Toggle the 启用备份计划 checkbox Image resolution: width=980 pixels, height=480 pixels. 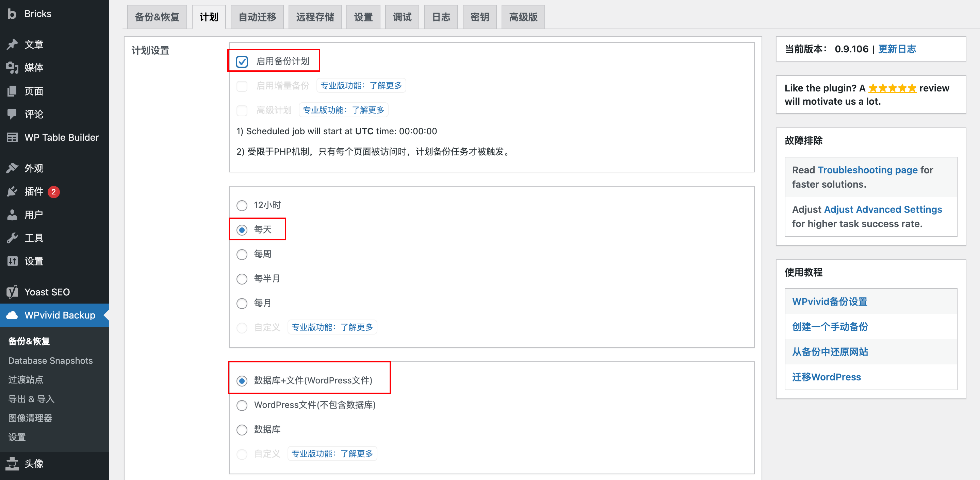click(x=242, y=61)
